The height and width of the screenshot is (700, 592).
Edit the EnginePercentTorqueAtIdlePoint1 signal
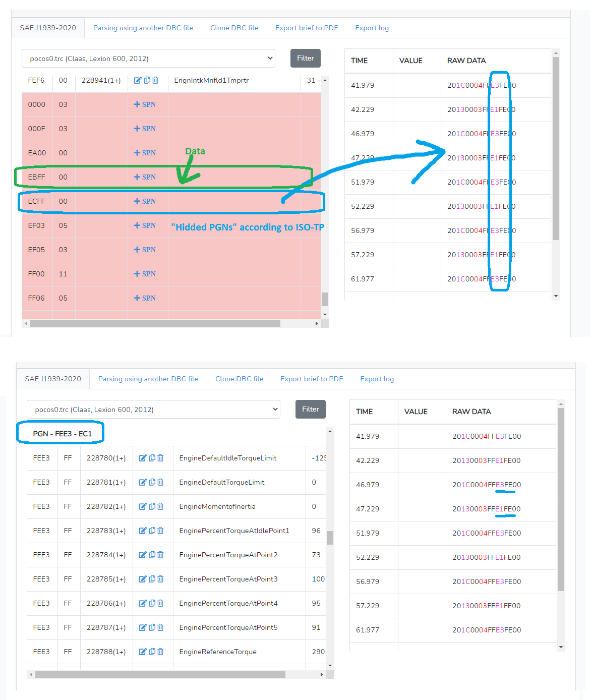pos(143,531)
